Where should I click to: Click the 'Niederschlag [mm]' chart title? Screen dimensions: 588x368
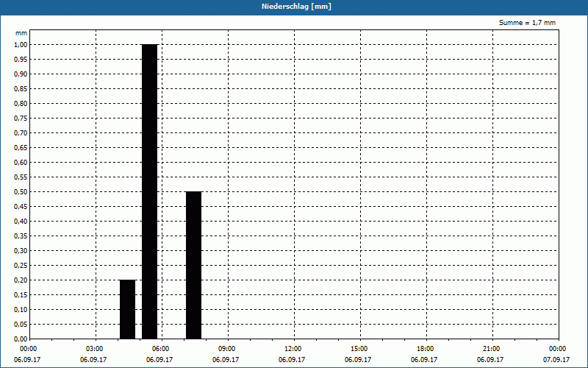pyautogui.click(x=296, y=7)
